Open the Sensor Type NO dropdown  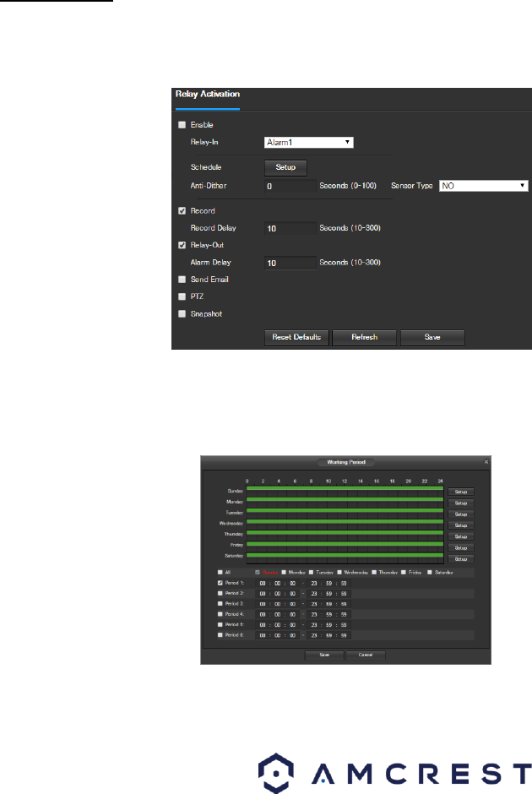(483, 186)
